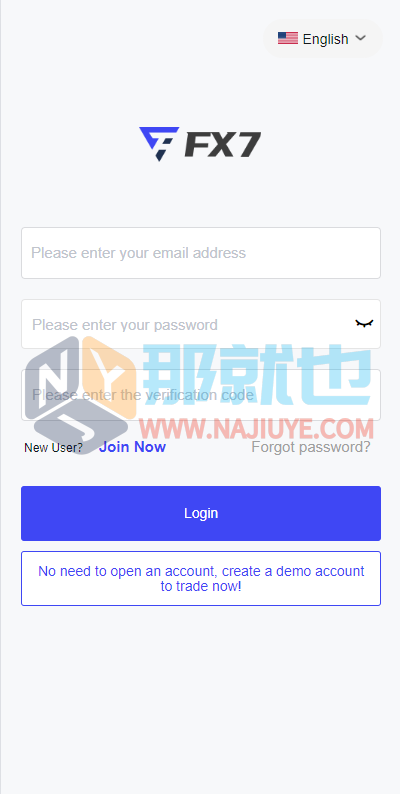Viewport: 400px width, 794px height.
Task: Open the Forgot password? link
Action: tap(311, 447)
